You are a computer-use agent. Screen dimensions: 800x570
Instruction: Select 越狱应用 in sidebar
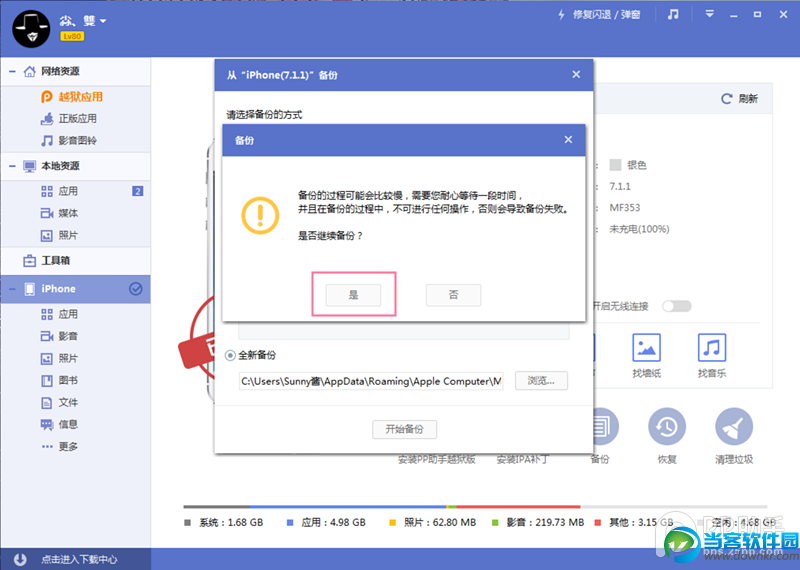[x=81, y=96]
